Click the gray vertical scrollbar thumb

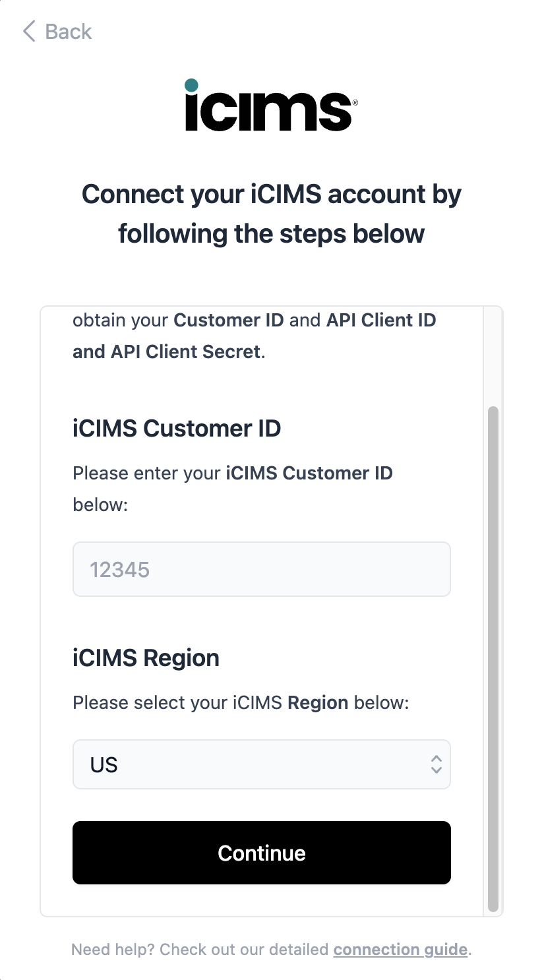[493, 659]
